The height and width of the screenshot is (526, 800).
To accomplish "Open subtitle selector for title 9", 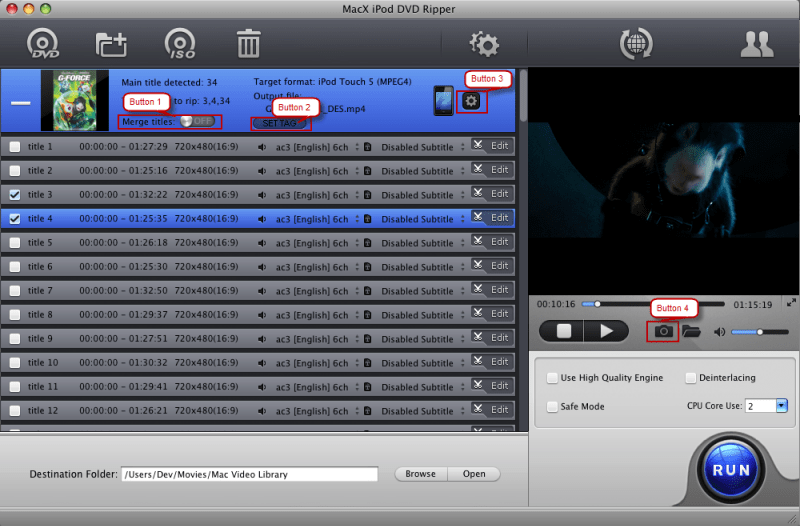I will (423, 339).
